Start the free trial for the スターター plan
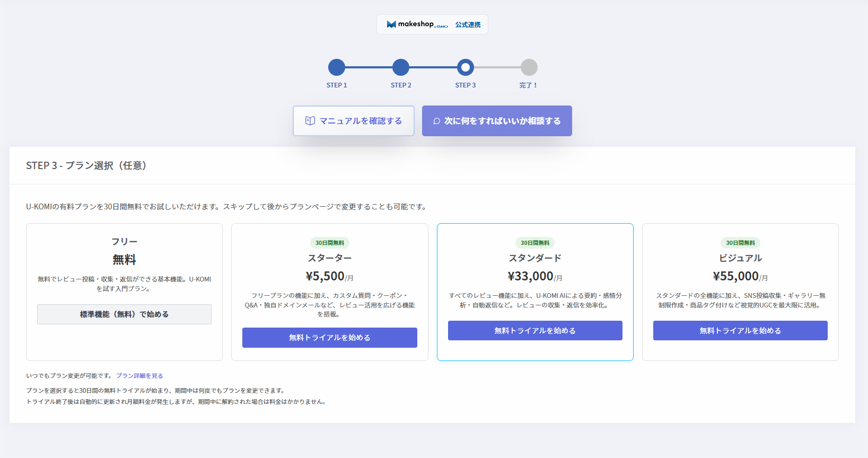The height and width of the screenshot is (458, 868). click(x=329, y=338)
